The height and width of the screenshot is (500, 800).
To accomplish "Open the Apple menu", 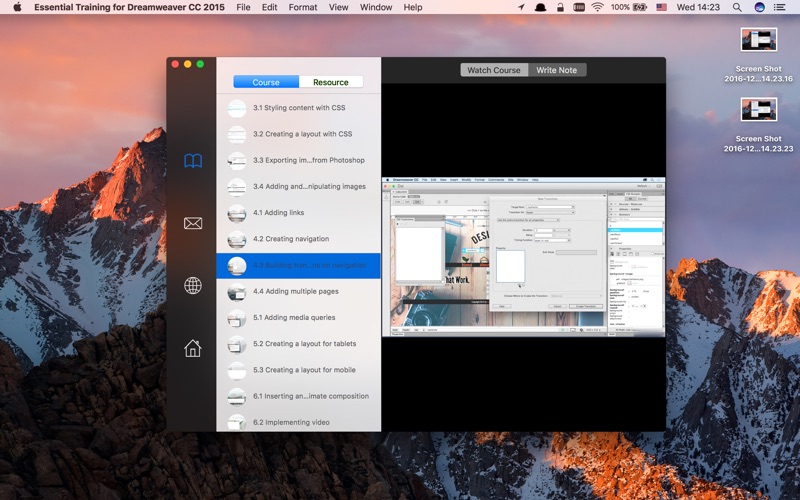I will [x=17, y=7].
